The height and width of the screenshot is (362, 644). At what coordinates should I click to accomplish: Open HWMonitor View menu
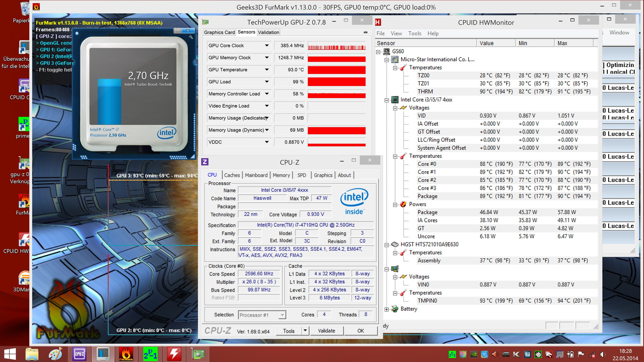pyautogui.click(x=396, y=34)
